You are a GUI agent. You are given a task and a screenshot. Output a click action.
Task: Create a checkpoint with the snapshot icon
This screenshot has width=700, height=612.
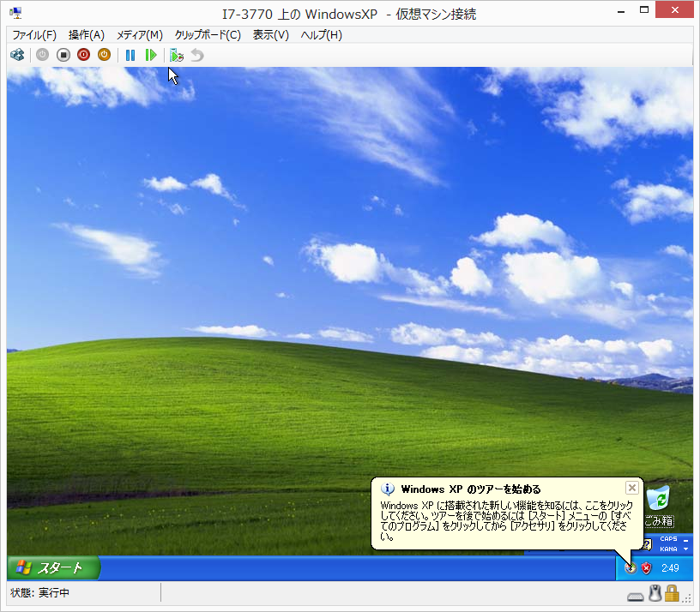[x=177, y=56]
